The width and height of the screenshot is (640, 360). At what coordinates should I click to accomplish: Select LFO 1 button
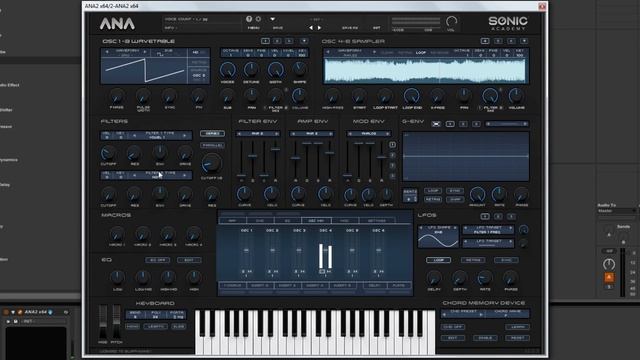coord(485,216)
